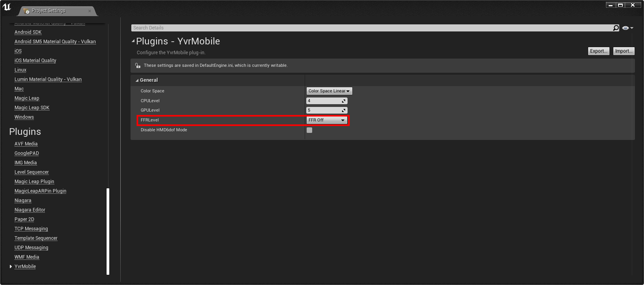Click the Export button
Screen dimensions: 644x285
pos(598,51)
